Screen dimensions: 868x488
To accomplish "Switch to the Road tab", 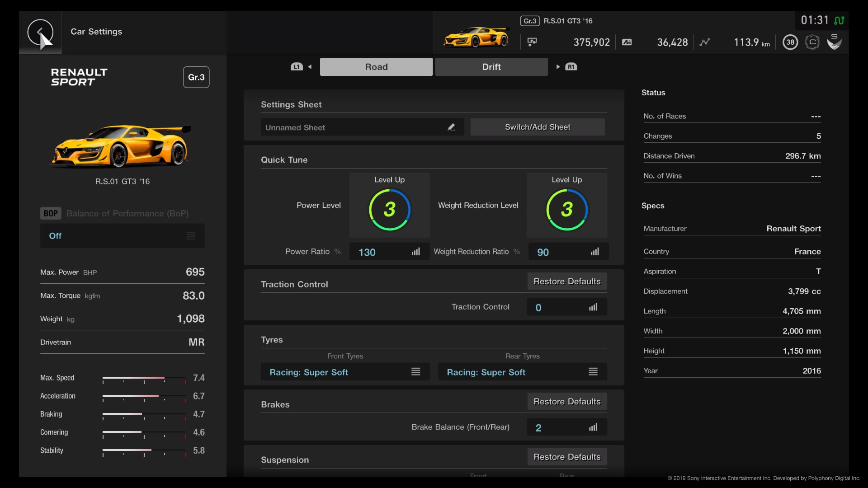I will tap(376, 67).
